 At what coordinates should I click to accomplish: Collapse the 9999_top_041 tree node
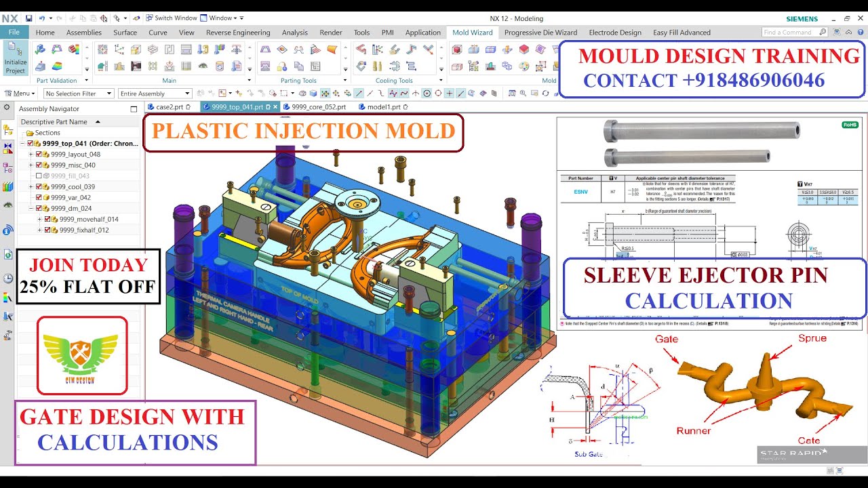[x=23, y=144]
